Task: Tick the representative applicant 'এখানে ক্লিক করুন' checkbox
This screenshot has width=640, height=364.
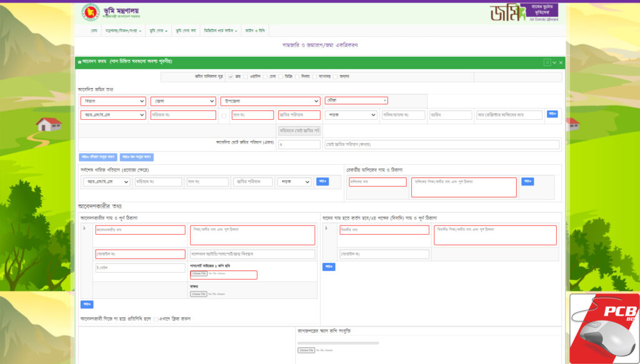Action: (156, 318)
